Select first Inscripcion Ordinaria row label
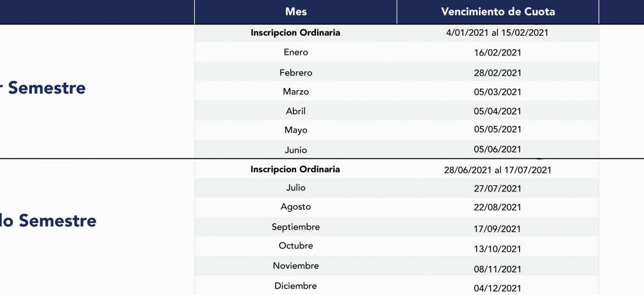This screenshot has width=644, height=295. (295, 33)
